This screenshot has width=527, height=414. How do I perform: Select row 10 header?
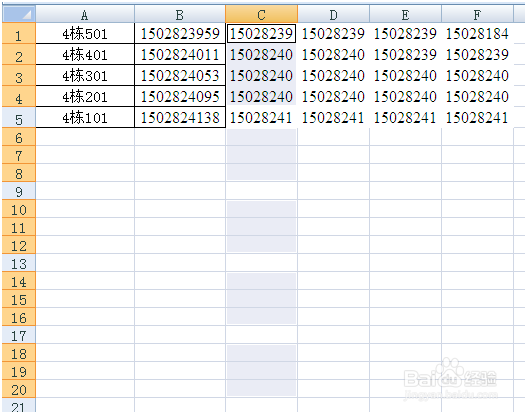19,209
